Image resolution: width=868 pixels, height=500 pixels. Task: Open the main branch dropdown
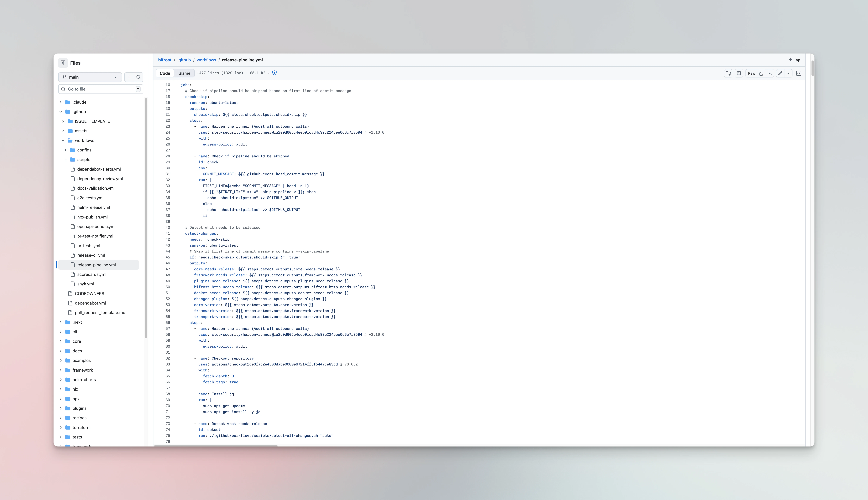90,77
